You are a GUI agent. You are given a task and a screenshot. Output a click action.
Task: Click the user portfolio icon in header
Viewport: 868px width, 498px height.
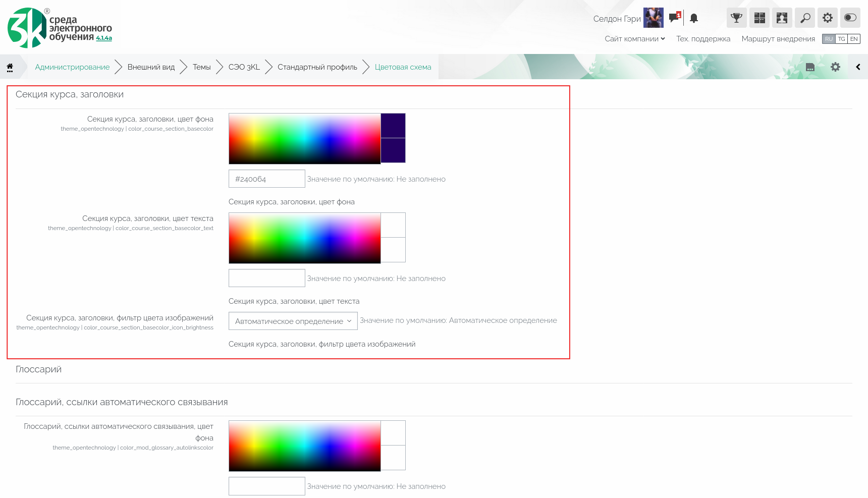[x=782, y=18]
